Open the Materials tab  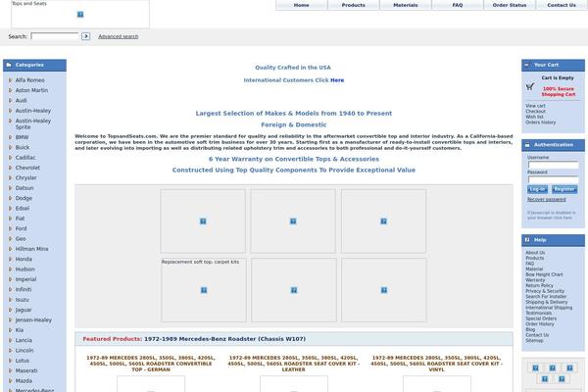[406, 5]
